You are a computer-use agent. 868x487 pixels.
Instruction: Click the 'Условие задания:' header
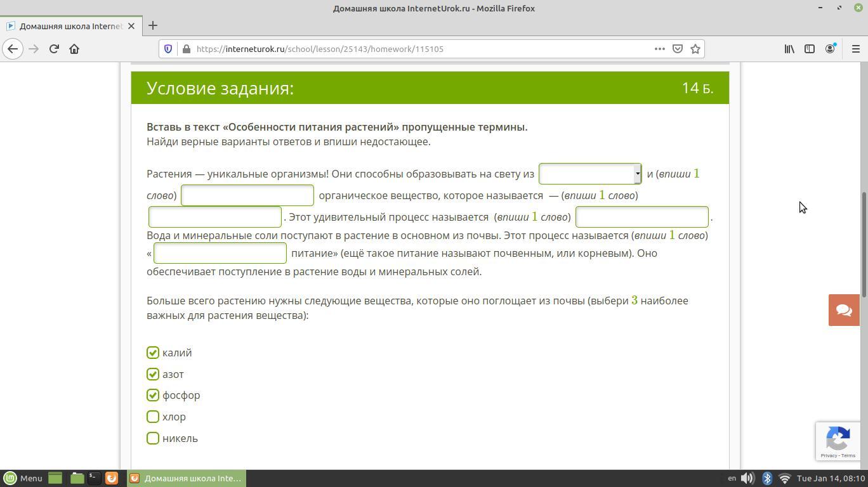220,88
